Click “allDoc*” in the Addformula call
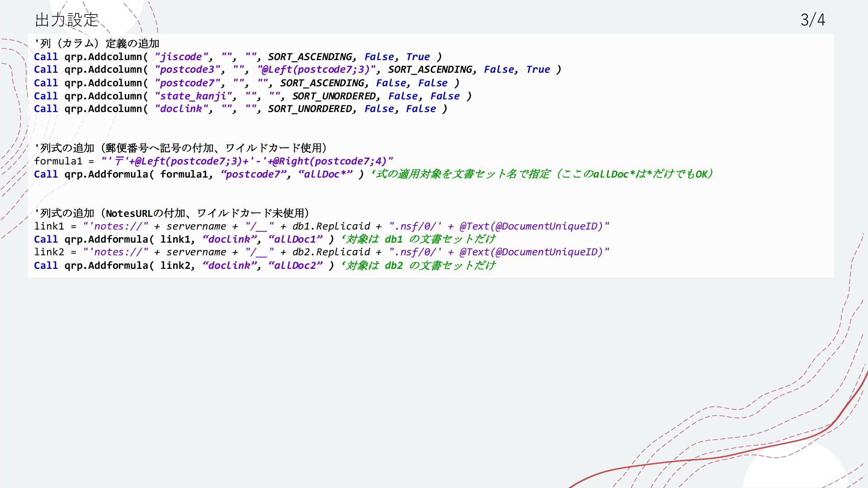868x488 pixels. point(325,174)
